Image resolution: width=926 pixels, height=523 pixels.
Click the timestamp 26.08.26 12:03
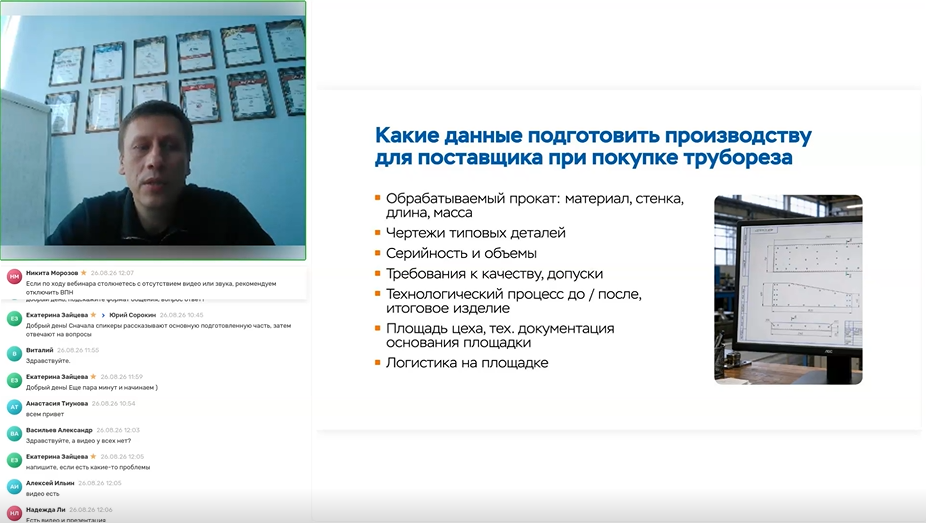pos(118,430)
